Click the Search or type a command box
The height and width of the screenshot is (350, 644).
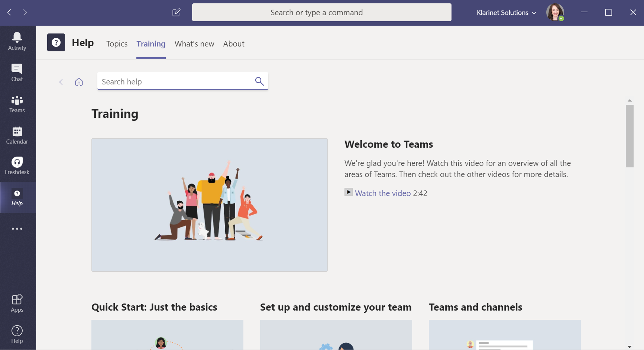(x=322, y=12)
